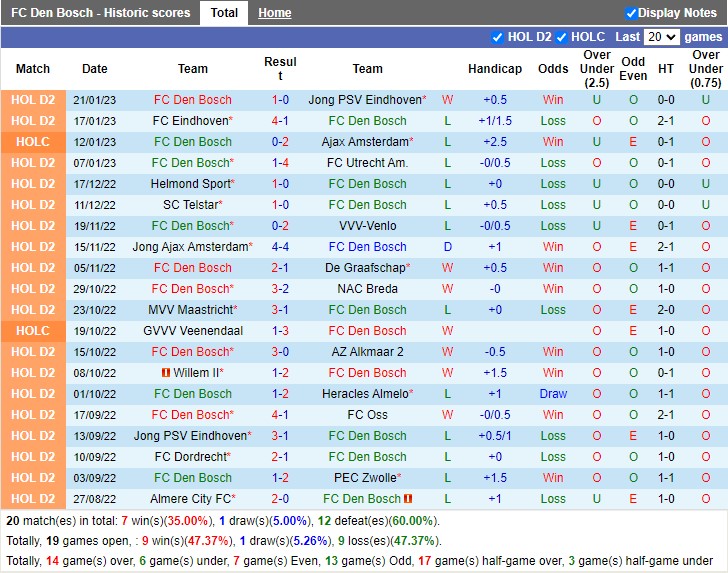Switch to the Total tab
The width and height of the screenshot is (728, 573).
pos(224,13)
